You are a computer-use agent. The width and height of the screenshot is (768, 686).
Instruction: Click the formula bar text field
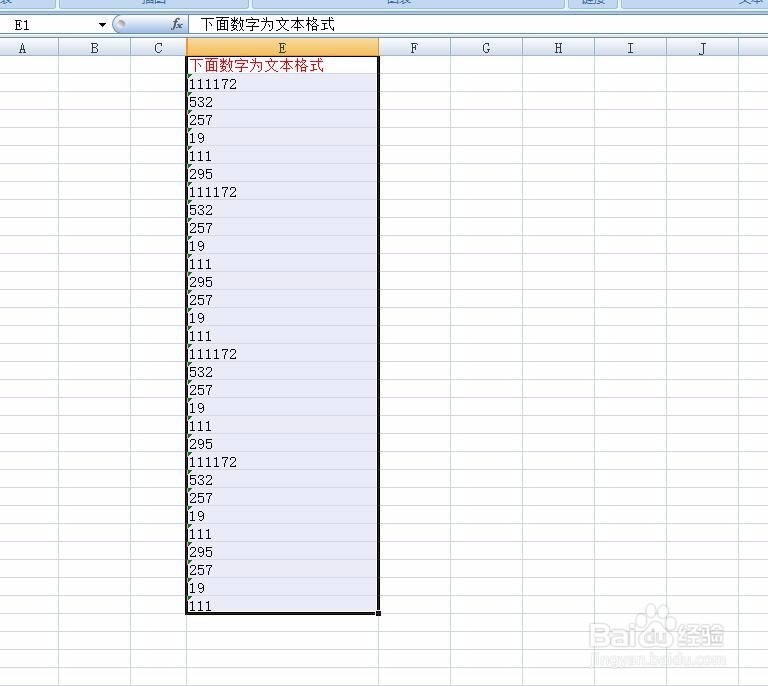480,24
